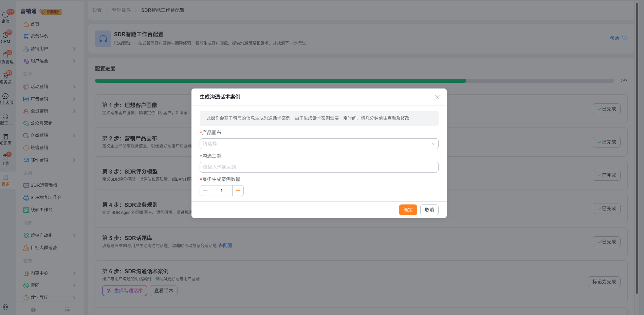Open 企信 in the left rail
Screen dimensions: 644x315
tap(5, 17)
